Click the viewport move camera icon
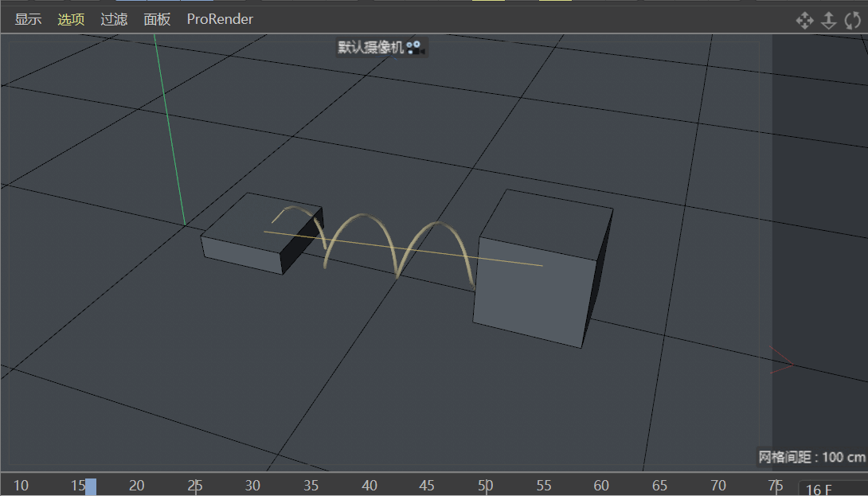Image resolution: width=868 pixels, height=496 pixels. (804, 21)
